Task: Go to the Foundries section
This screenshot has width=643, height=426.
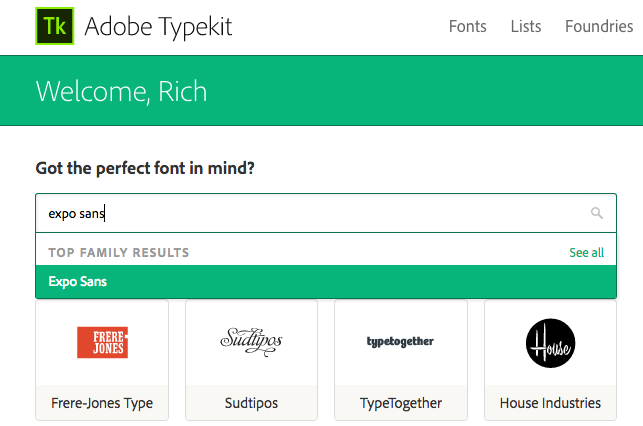Action: pyautogui.click(x=598, y=27)
